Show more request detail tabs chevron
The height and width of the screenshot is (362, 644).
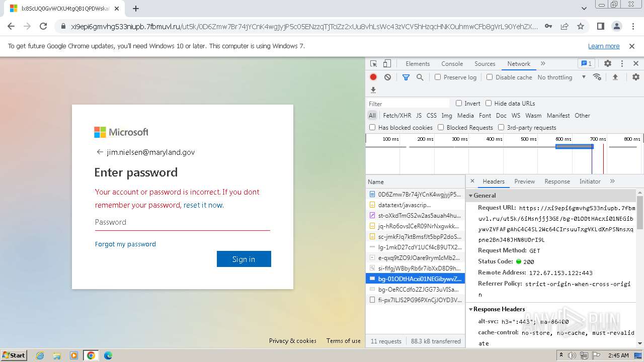pyautogui.click(x=612, y=181)
